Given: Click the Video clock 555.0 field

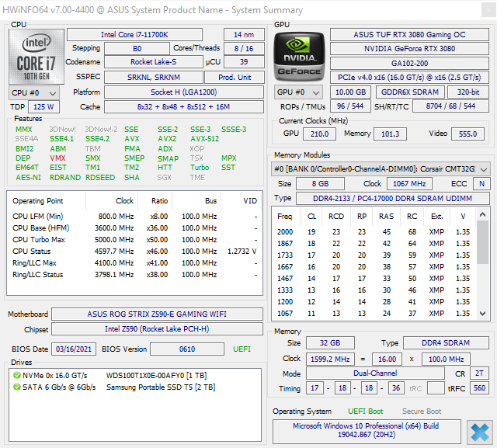Looking at the screenshot, I should coord(467,134).
